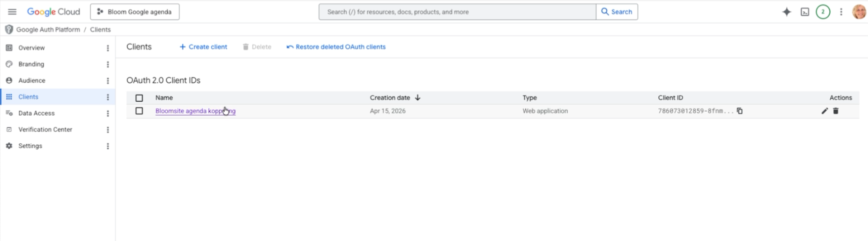Open Gemini AI assistant sparkle icon
This screenshot has width=868, height=241.
(x=786, y=12)
